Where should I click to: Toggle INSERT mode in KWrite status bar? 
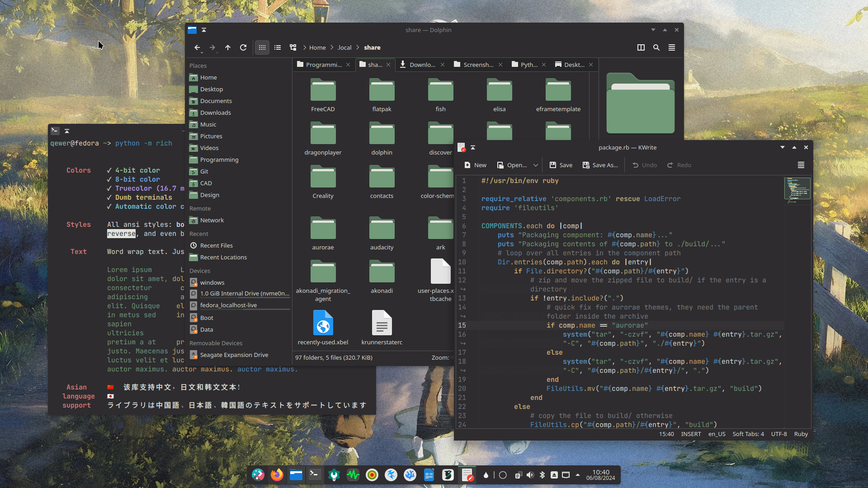pyautogui.click(x=691, y=434)
